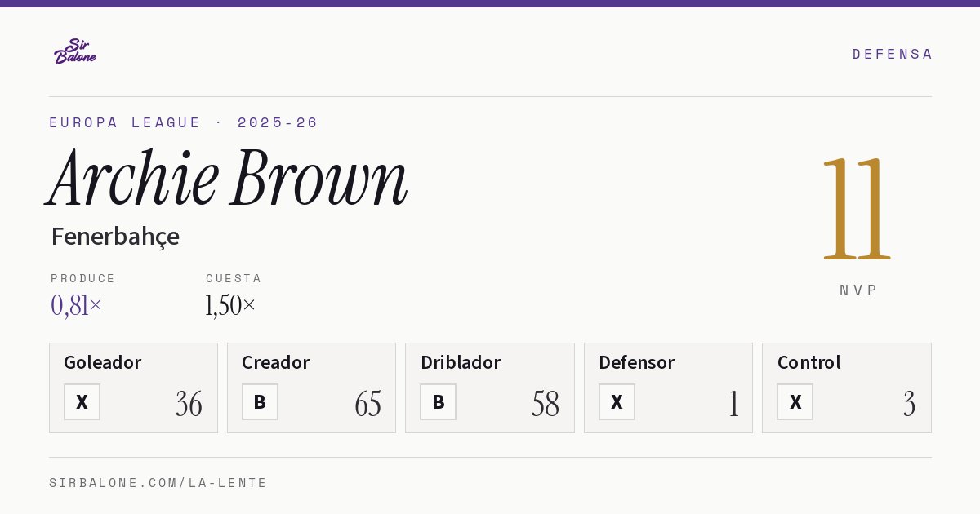Viewport: 980px width, 514px height.
Task: Click the Produce value 0,81×
Action: [x=77, y=305]
